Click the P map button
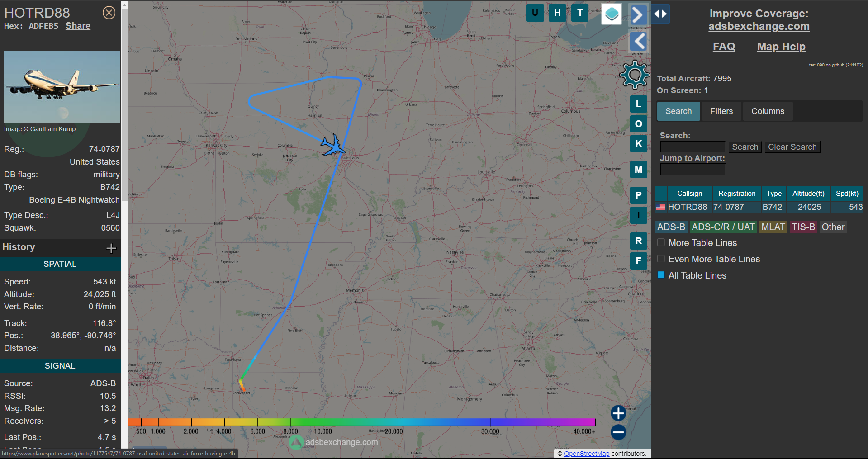The height and width of the screenshot is (459, 868). click(639, 195)
